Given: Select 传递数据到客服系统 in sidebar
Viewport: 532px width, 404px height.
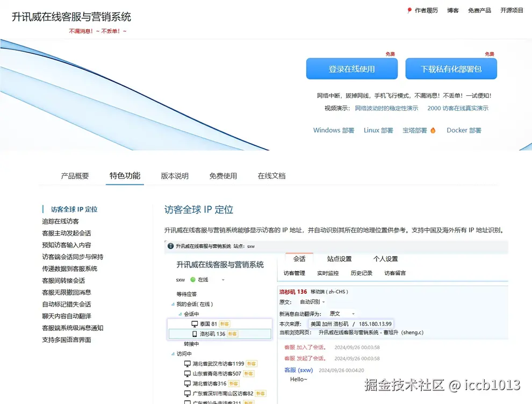Looking at the screenshot, I should click(x=69, y=269).
